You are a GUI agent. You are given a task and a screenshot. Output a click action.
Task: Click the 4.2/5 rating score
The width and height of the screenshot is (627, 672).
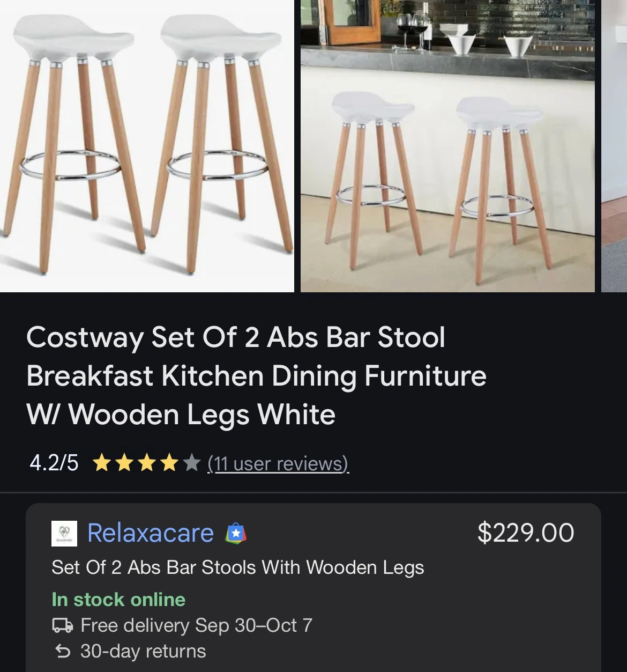[x=54, y=463]
